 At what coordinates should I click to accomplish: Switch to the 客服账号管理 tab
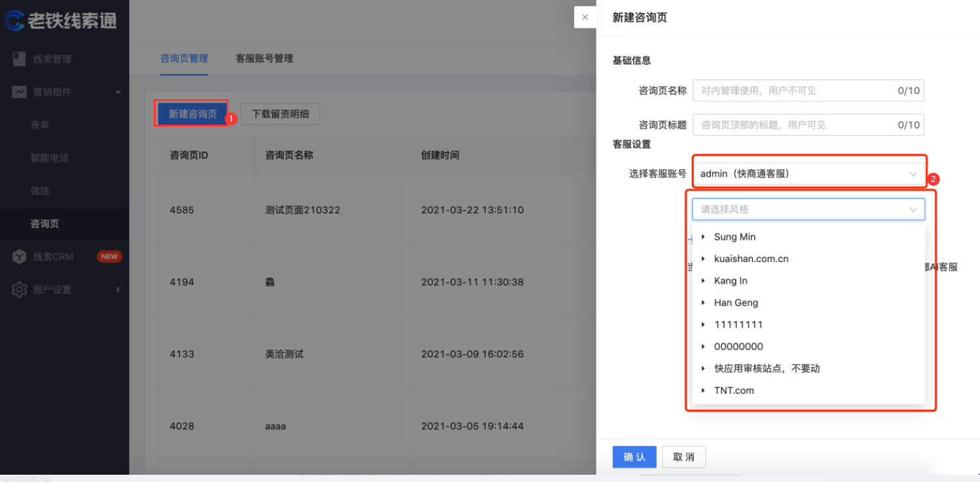(x=264, y=58)
